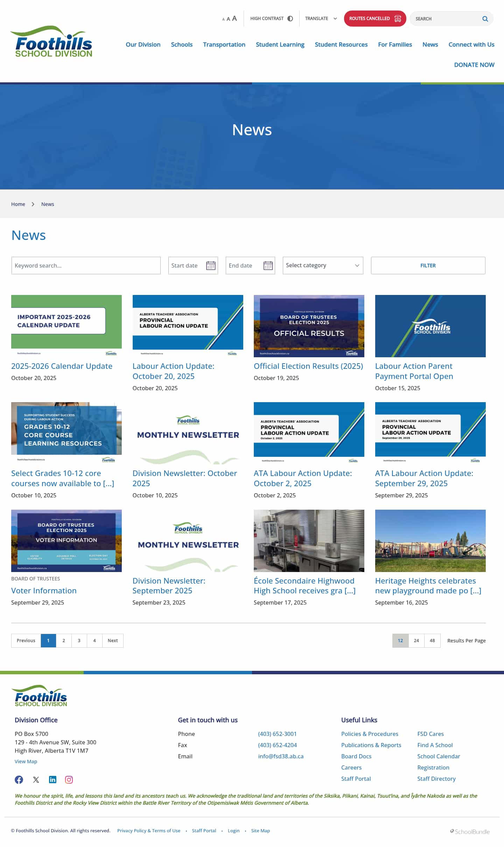Open ATA Labour Action Update: October 2

point(303,478)
